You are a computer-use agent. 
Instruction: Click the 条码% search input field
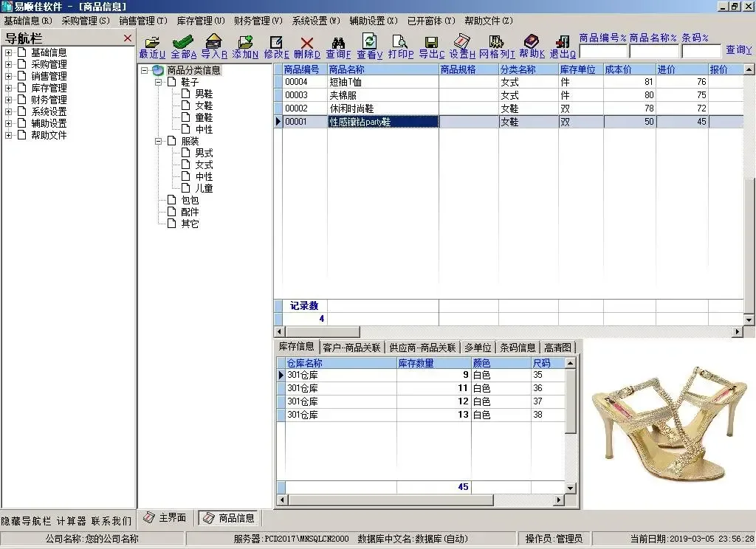701,51
